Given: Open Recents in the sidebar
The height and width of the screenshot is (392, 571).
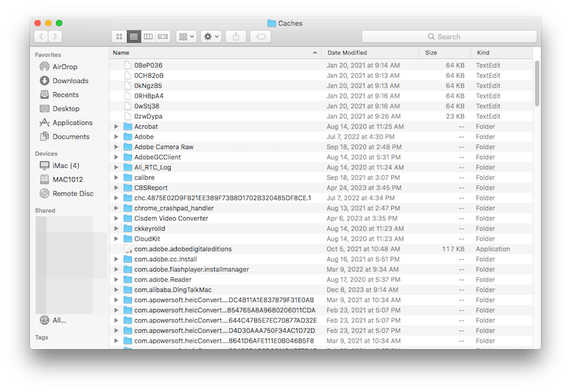Looking at the screenshot, I should 59,95.
